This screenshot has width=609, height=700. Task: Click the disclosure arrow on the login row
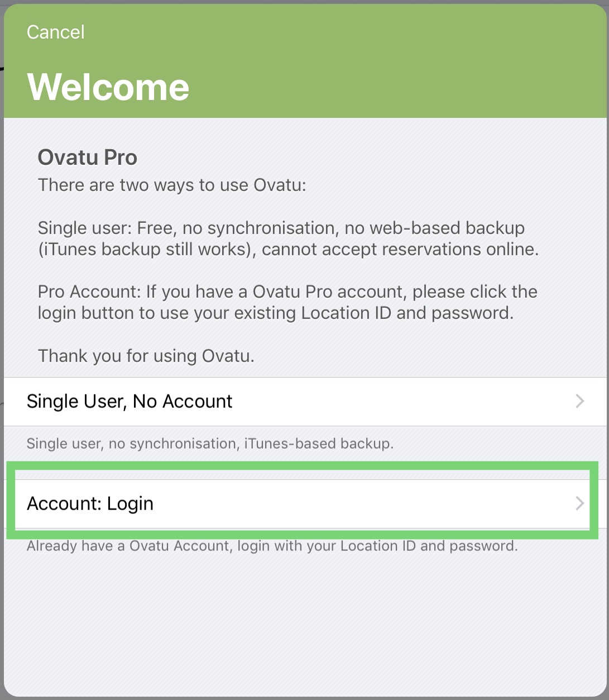(579, 503)
